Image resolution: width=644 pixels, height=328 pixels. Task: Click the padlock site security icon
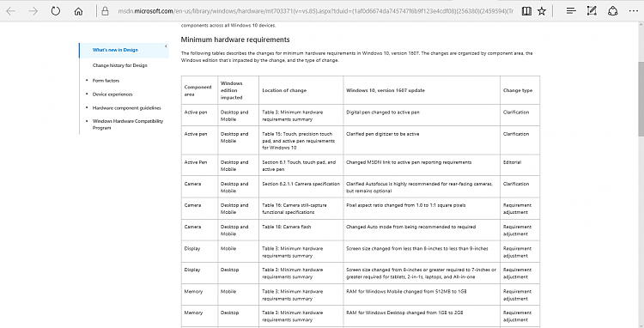tap(105, 11)
